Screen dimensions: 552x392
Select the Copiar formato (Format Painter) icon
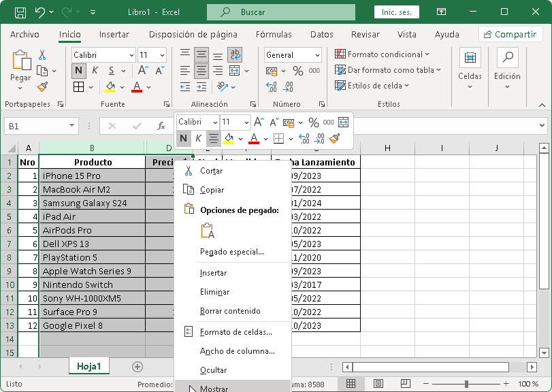(44, 86)
